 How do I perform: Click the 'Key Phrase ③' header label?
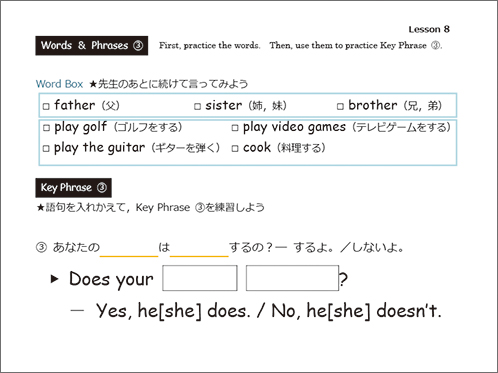(73, 188)
